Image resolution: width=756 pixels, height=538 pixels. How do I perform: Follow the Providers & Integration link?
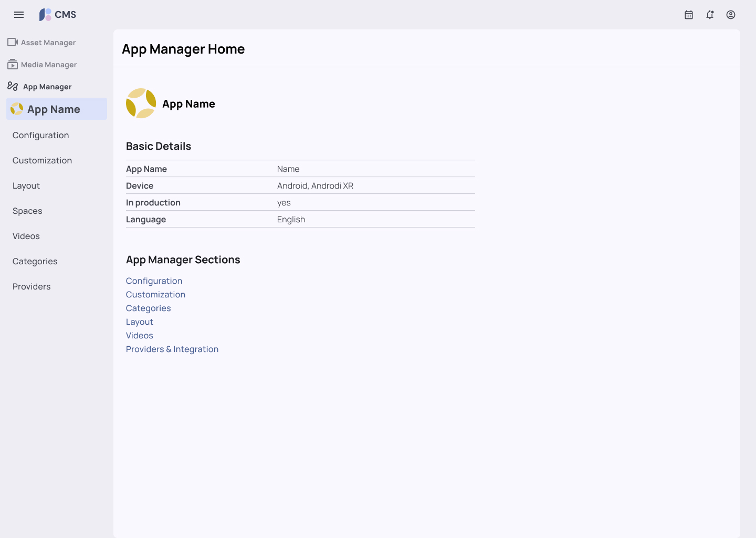coord(172,349)
